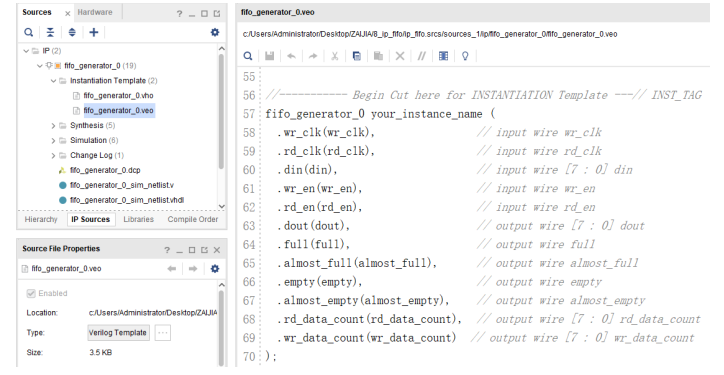Click the '.rd_data_count(rd_data_count),' code line

click(369, 319)
